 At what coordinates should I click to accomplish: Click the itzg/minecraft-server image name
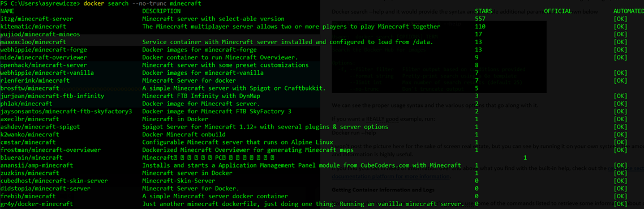[x=37, y=19]
